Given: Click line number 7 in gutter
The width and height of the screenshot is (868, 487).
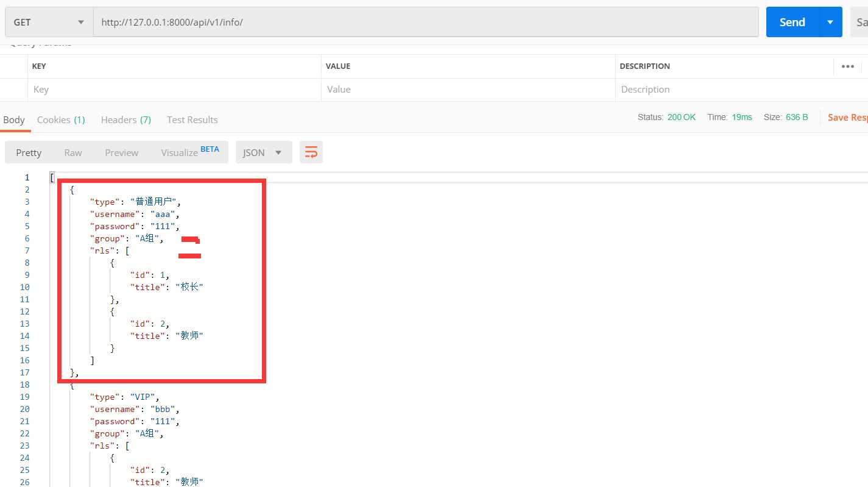Looking at the screenshot, I should coord(27,251).
